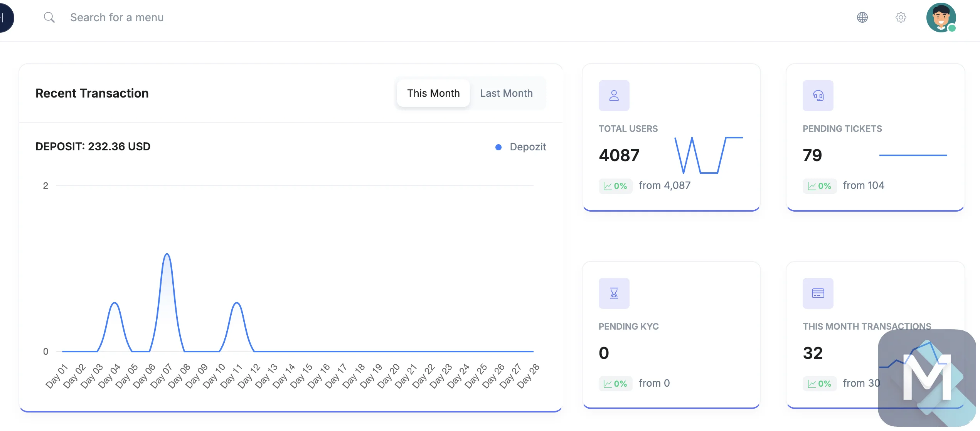Click the "Day 28" axis label
The image size is (980, 431).
click(528, 376)
